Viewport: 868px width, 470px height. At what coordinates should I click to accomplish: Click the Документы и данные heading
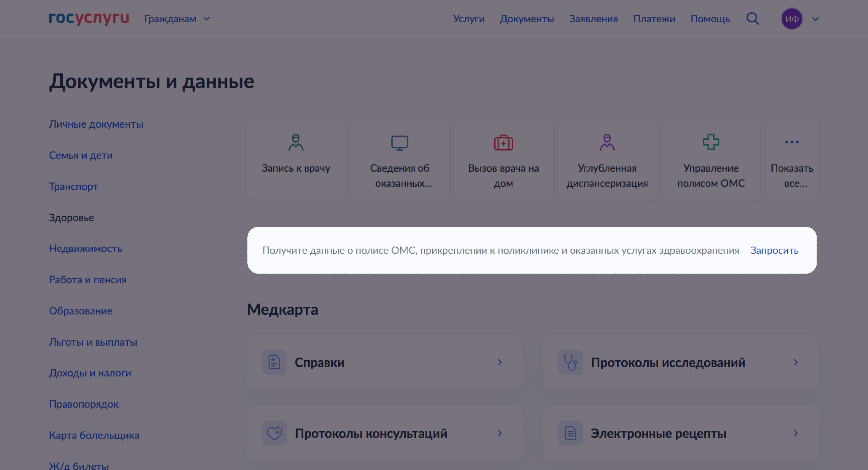coord(152,82)
